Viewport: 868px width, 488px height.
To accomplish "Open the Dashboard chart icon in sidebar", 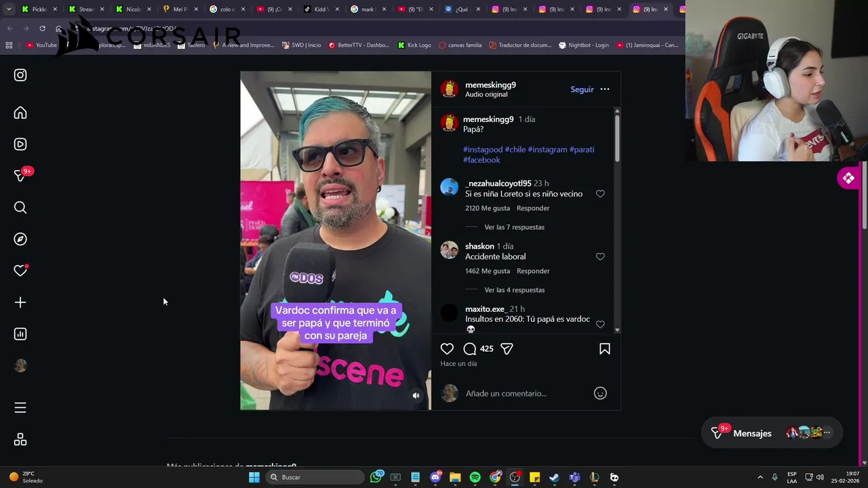I will pyautogui.click(x=20, y=334).
